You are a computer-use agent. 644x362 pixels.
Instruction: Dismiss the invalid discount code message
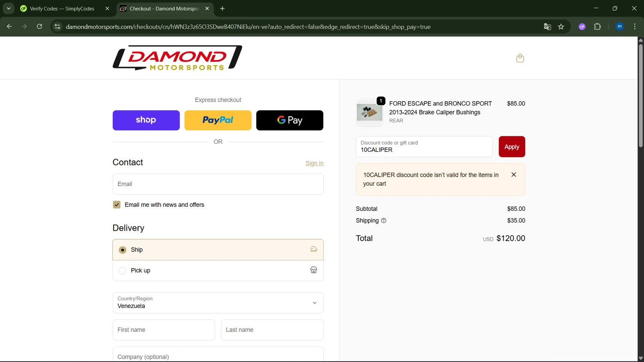pos(513,175)
